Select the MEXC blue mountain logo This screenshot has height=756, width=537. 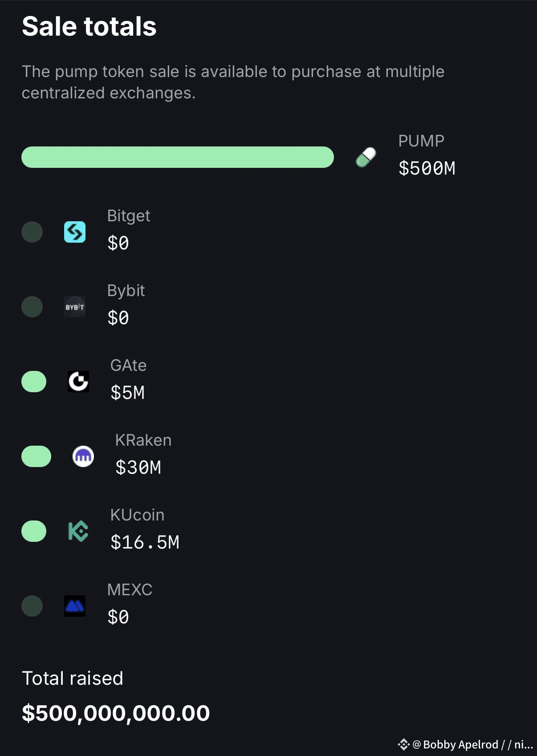[x=75, y=606]
